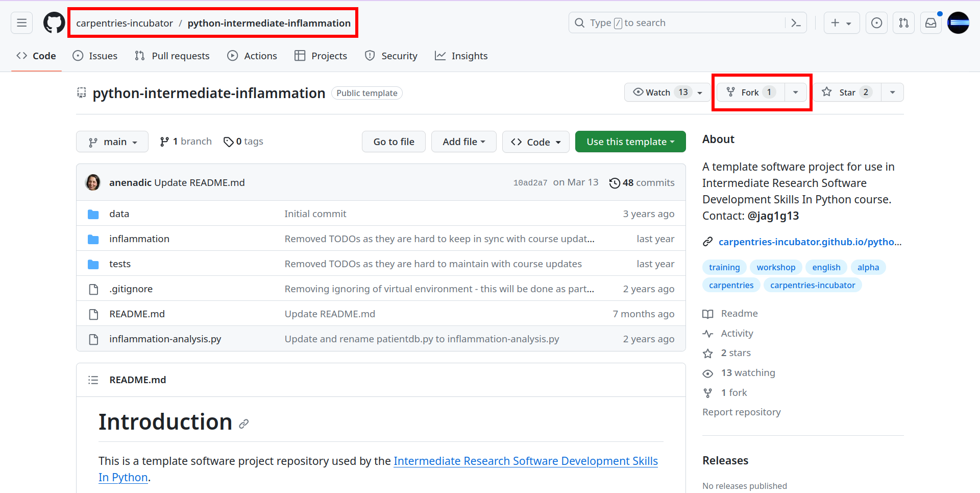980x493 pixels.
Task: Open the Releases heading link
Action: coord(725,461)
